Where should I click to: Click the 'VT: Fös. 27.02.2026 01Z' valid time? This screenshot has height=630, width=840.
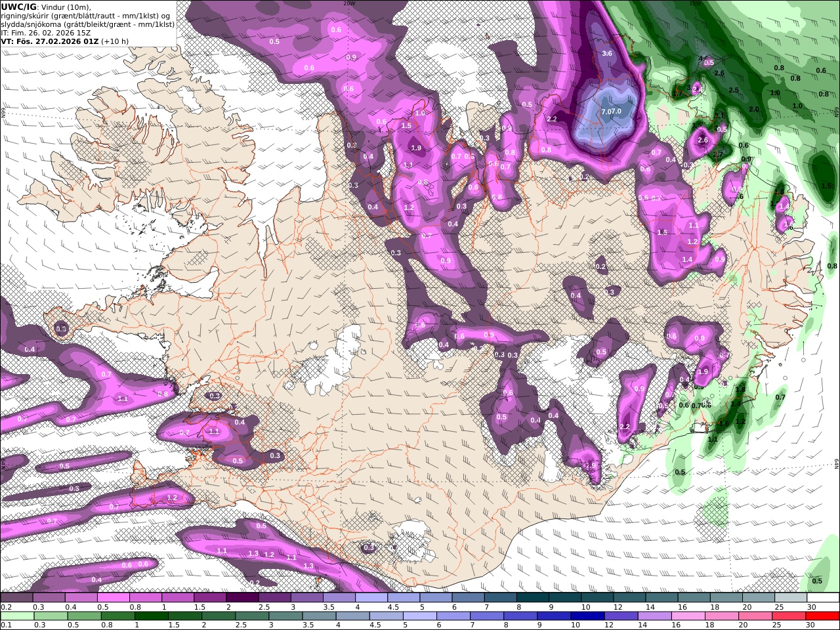pyautogui.click(x=50, y=41)
